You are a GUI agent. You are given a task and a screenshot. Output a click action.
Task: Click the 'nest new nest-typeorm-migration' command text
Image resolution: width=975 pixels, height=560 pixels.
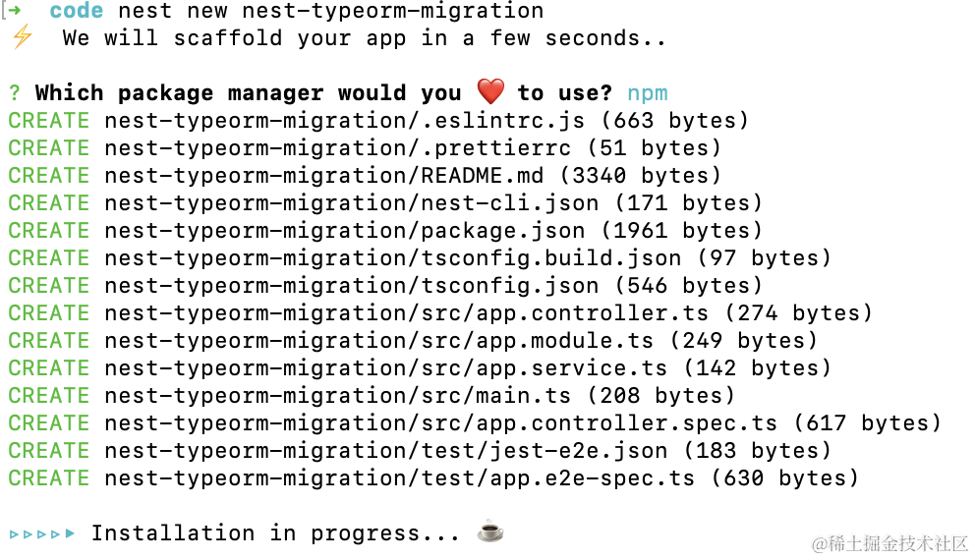point(330,12)
